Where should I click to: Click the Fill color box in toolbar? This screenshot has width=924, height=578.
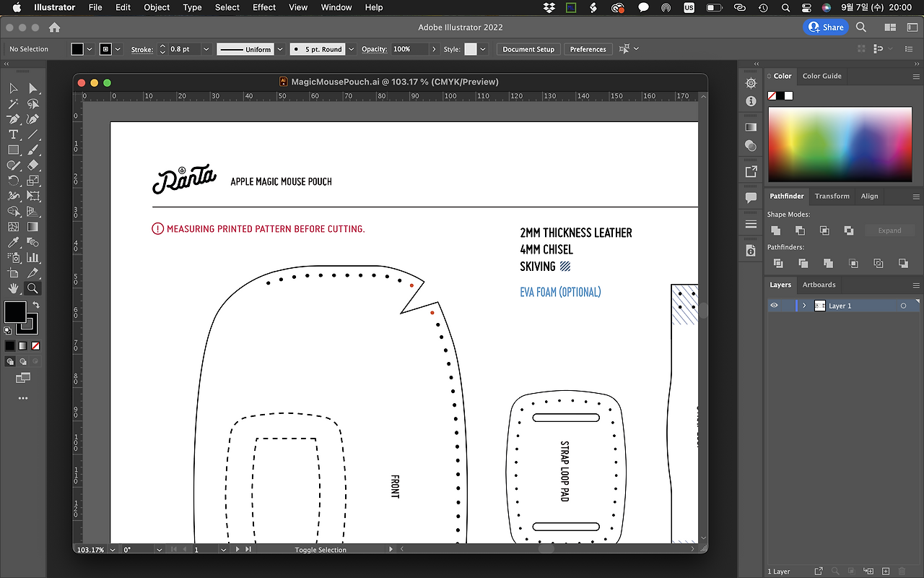pos(15,311)
